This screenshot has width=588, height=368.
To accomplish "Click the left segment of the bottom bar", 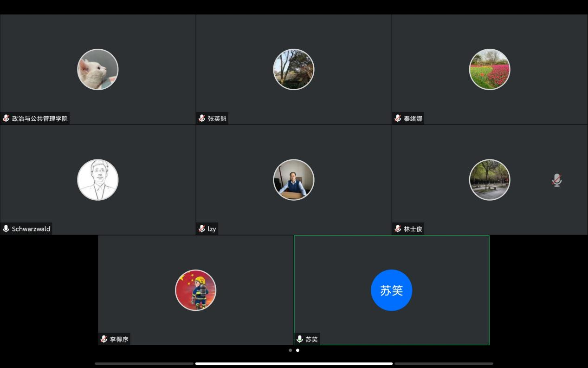I will tap(144, 363).
